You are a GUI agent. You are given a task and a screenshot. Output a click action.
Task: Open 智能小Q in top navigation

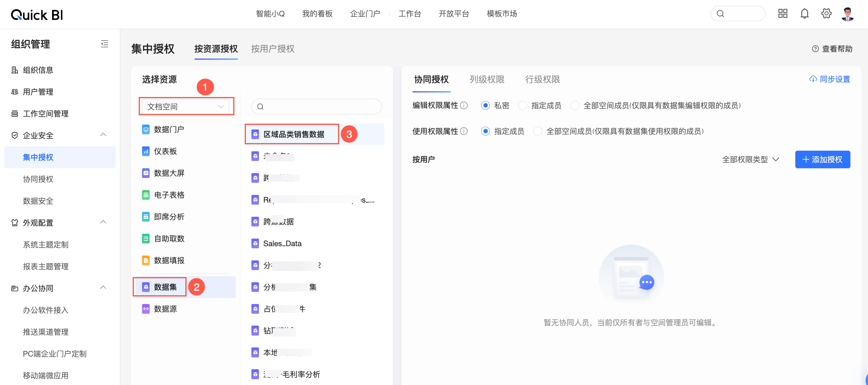point(270,14)
